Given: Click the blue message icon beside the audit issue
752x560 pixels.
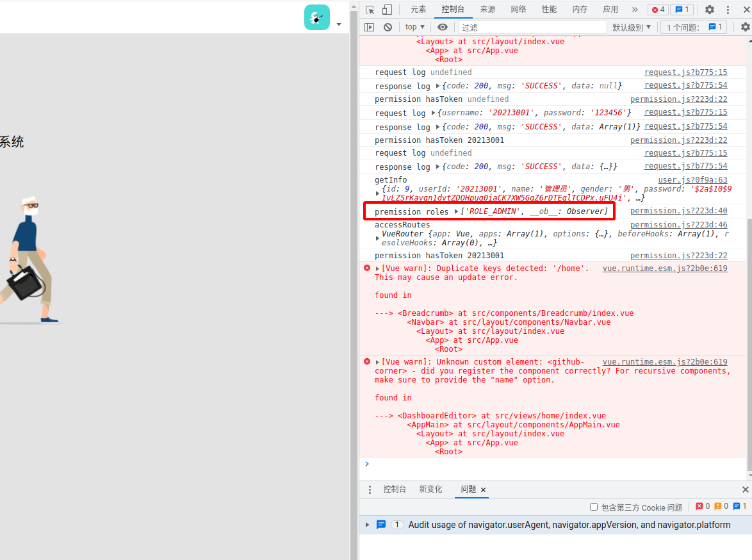Looking at the screenshot, I should [x=381, y=525].
